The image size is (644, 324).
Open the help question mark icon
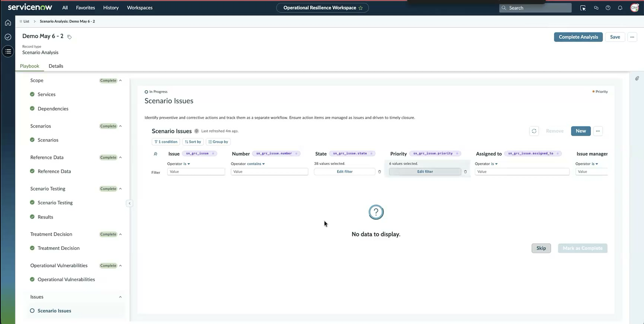coord(608,8)
